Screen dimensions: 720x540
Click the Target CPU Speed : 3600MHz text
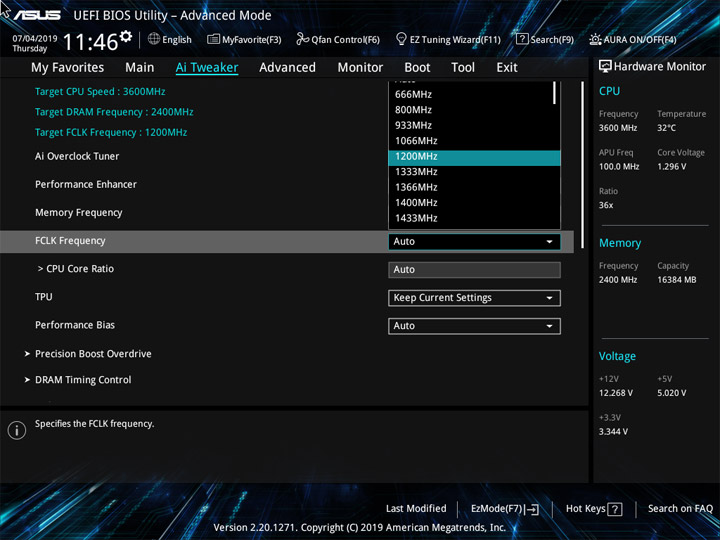[x=100, y=91]
